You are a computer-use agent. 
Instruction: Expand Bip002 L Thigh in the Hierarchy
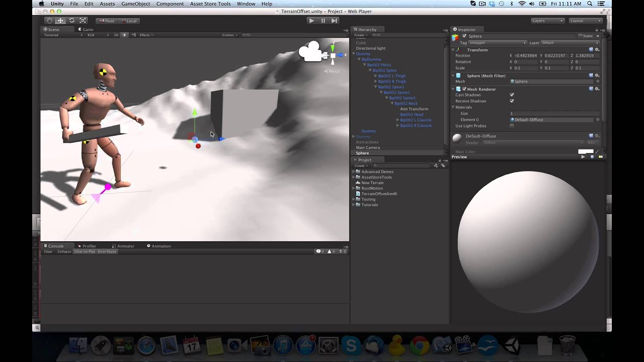click(x=375, y=76)
